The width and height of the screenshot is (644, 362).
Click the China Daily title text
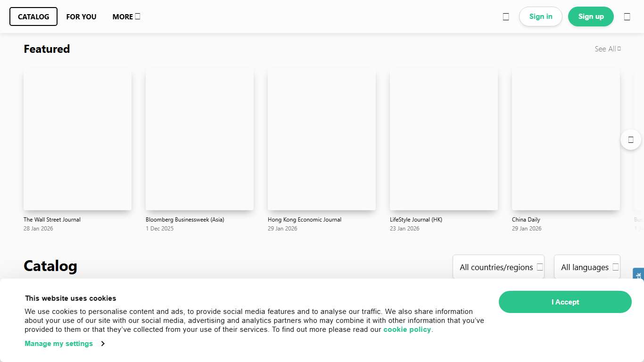point(526,220)
